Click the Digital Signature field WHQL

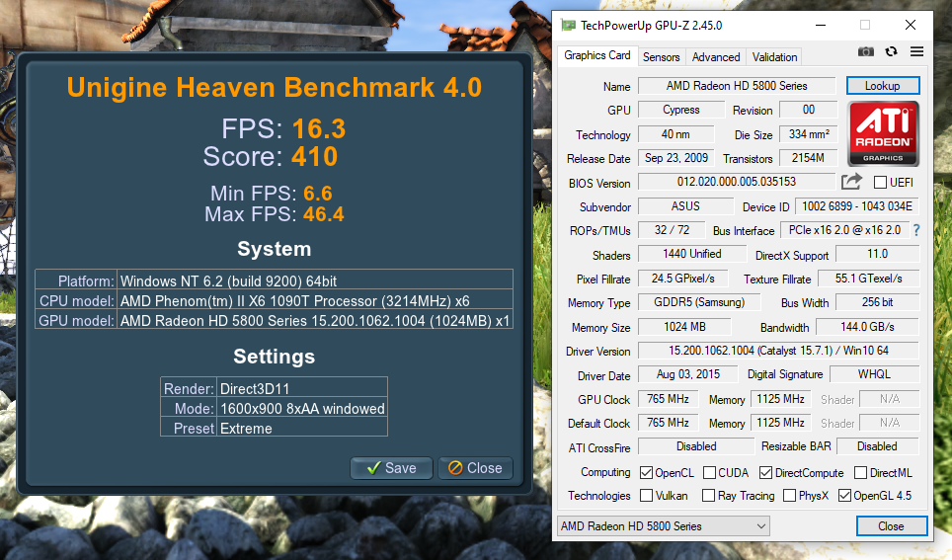pos(874,374)
